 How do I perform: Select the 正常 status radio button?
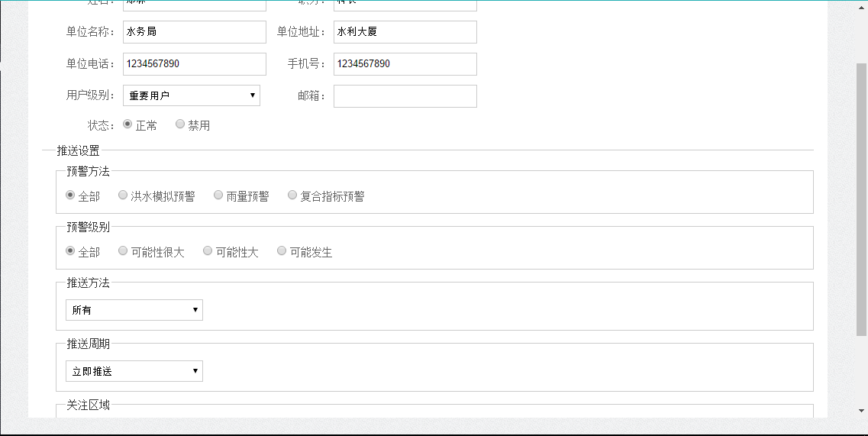[x=127, y=124]
